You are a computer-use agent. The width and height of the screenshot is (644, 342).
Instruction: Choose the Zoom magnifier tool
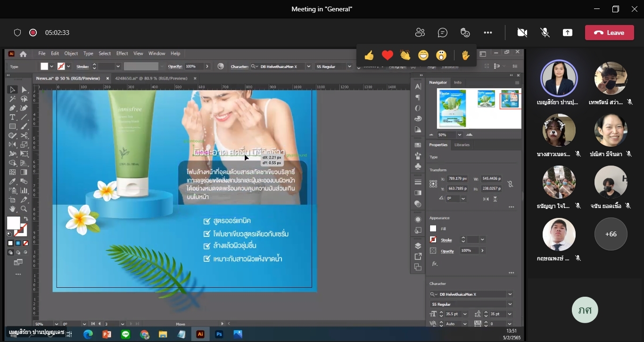24,209
